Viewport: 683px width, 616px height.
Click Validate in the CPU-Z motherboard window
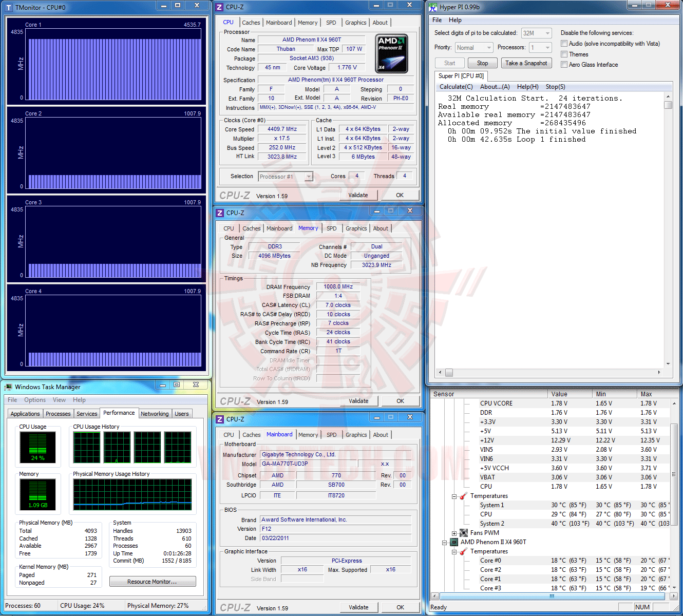(359, 607)
